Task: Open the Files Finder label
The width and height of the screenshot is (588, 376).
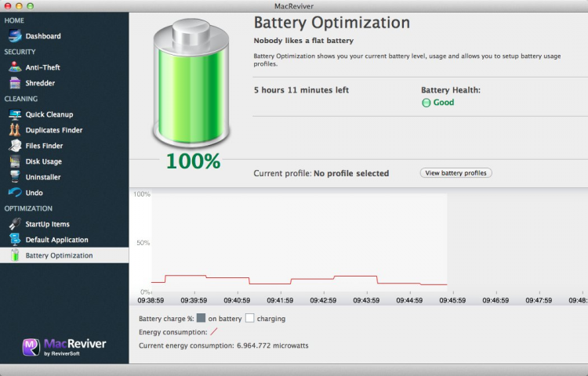Action: [44, 146]
